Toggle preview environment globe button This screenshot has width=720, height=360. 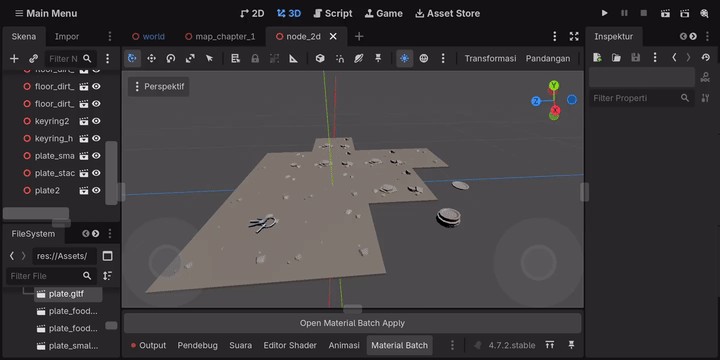click(424, 58)
